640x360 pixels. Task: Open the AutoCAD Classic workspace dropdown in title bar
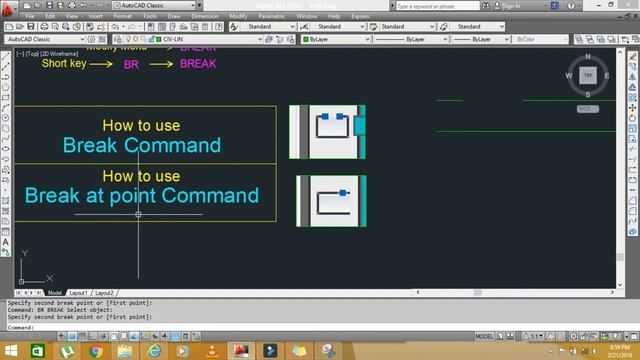click(x=153, y=5)
